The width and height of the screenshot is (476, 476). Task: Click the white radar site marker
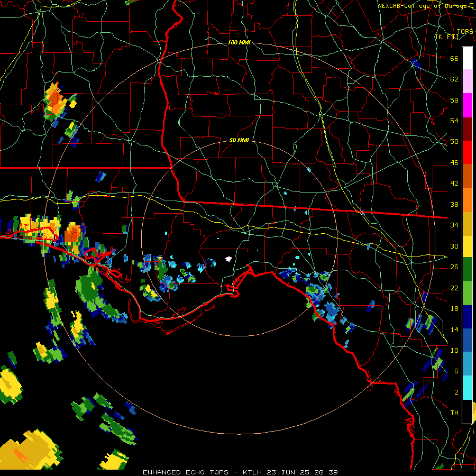228,259
